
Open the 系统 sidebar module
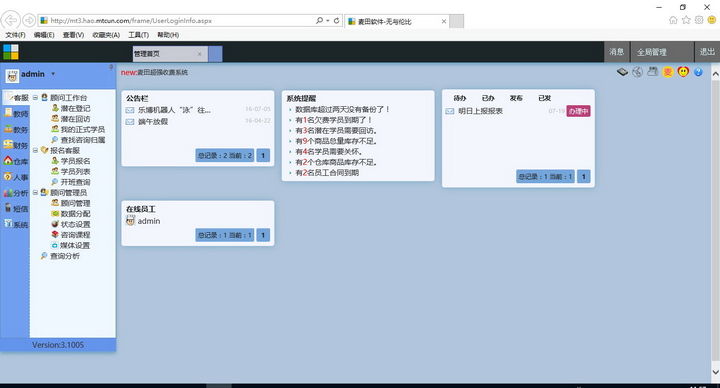pos(16,224)
